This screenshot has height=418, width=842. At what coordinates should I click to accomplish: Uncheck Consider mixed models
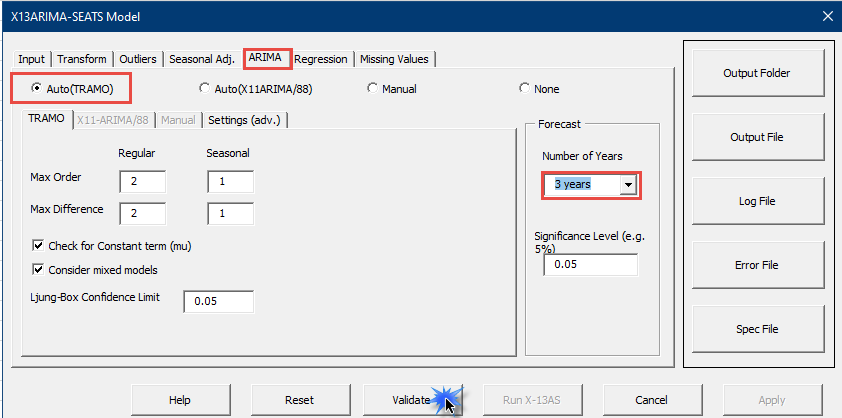[39, 270]
